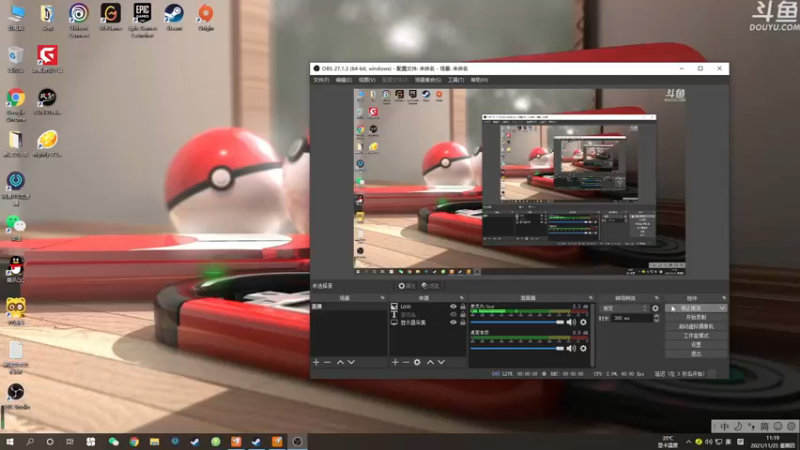Undock the Audio Mixer panel using its header icon
This screenshot has width=800, height=450.
[x=591, y=298]
